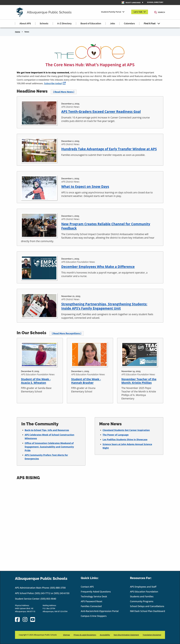Open the Calendars menu item
This screenshot has height=644, width=180.
[129, 24]
